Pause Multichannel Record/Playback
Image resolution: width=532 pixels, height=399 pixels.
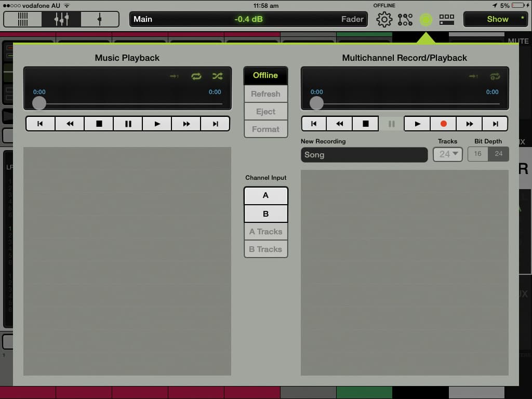pos(391,124)
